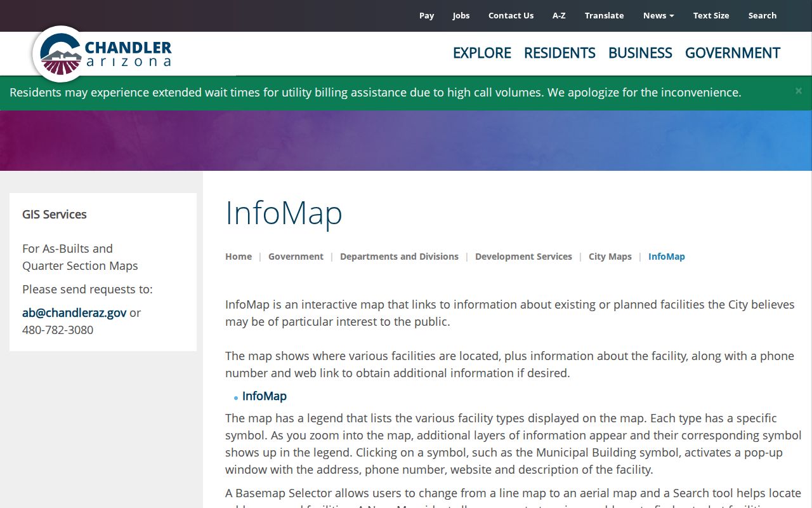The width and height of the screenshot is (812, 508).
Task: Open the Pay link
Action: tap(427, 15)
